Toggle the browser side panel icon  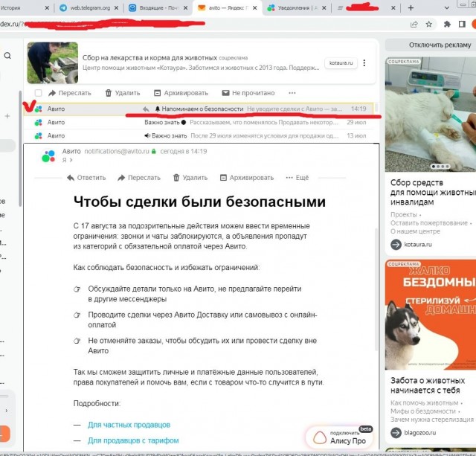coord(462,25)
